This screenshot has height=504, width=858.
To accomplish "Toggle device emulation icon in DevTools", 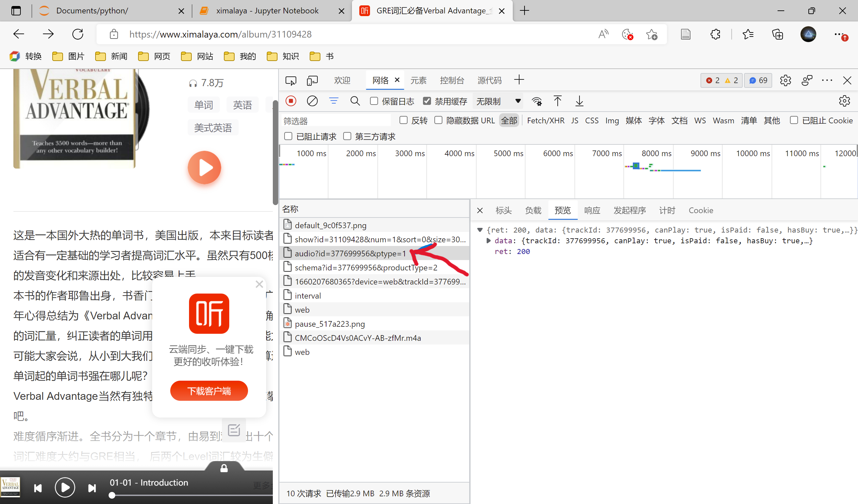I will [312, 81].
